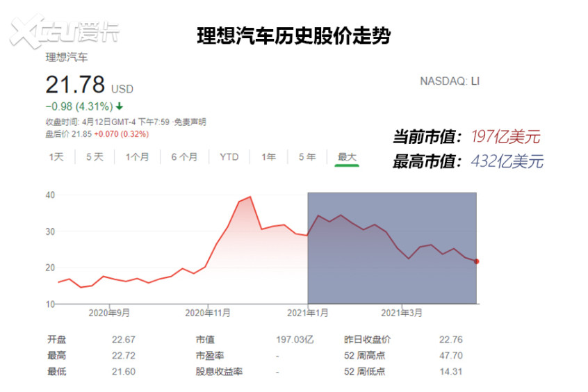The image size is (588, 392).
Task: Click the 最高 value 22.72
Action: pyautogui.click(x=124, y=355)
